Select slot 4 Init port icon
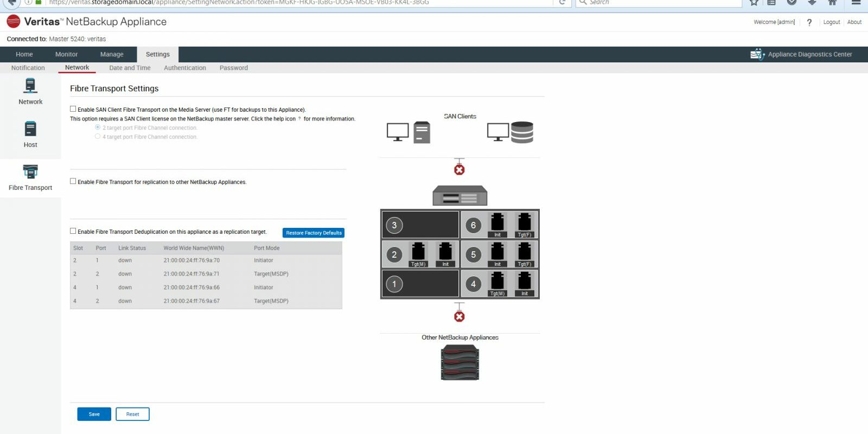 (x=525, y=283)
